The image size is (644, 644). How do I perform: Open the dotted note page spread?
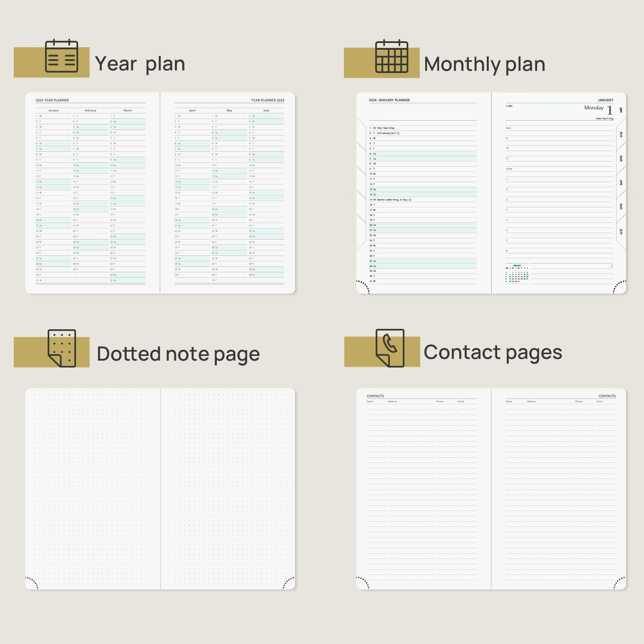pos(160,489)
